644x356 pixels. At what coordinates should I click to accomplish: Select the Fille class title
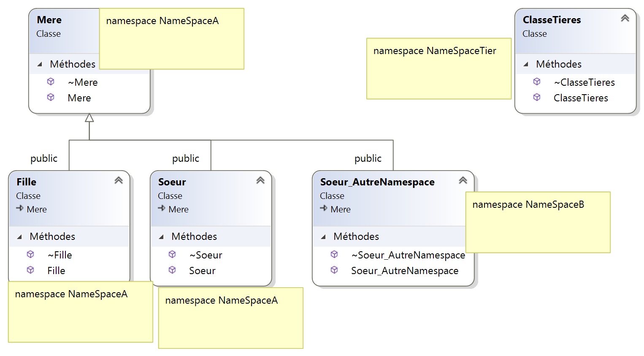(26, 182)
